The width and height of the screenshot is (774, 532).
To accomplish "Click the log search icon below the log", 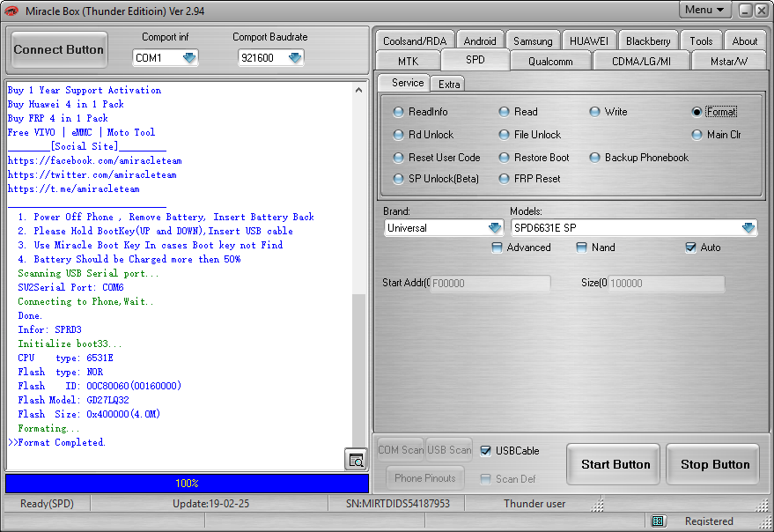I will point(356,460).
